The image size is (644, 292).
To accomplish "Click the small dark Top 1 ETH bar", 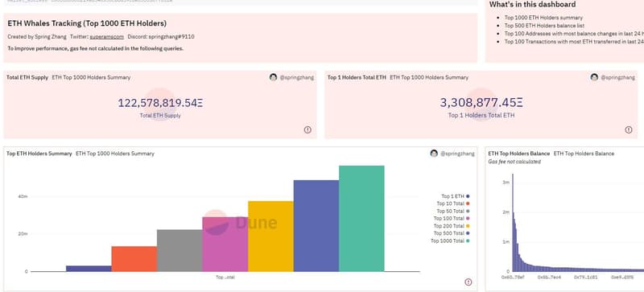I will (x=89, y=269).
